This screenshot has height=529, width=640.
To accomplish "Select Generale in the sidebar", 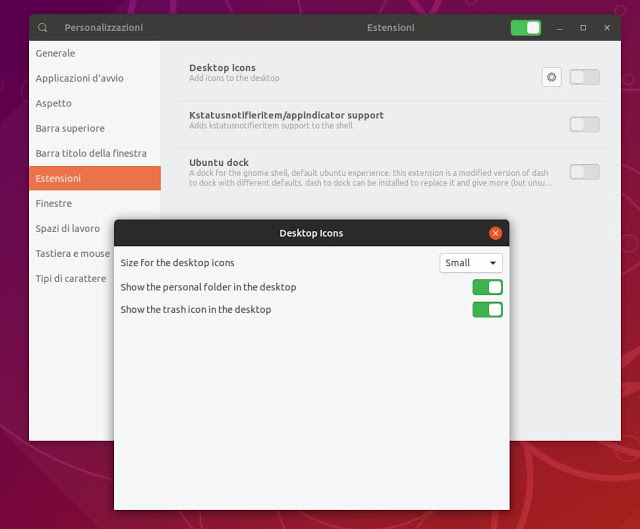I will point(55,53).
